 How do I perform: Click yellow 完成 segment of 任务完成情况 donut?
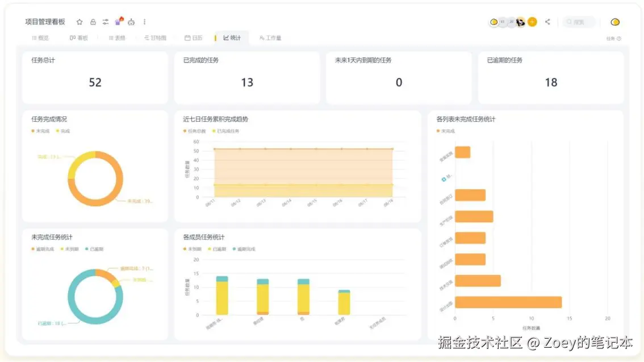[x=76, y=161]
